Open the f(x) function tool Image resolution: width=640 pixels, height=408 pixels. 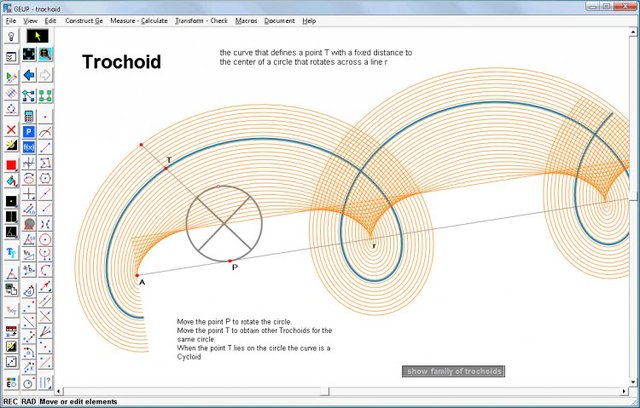(29, 147)
